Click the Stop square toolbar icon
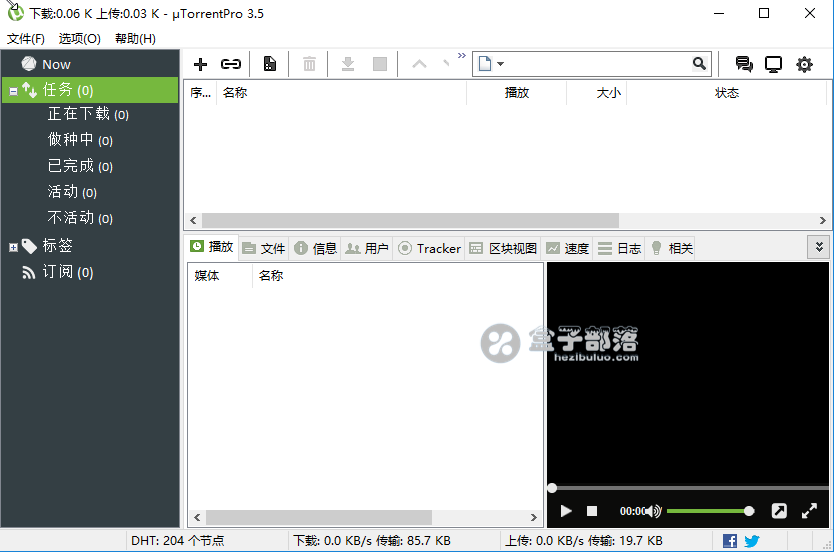Screen dimensions: 834x552 click(380, 64)
